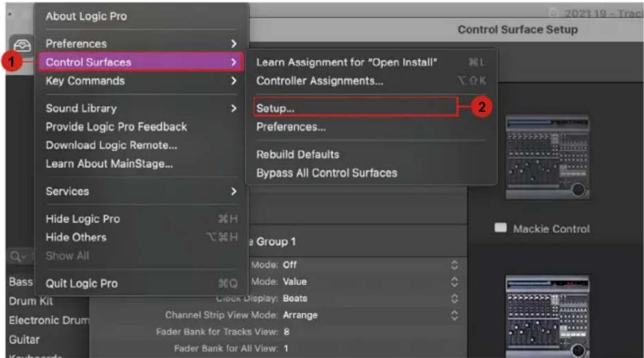Select Guitar in the library list
The height and width of the screenshot is (358, 644).
24,339
